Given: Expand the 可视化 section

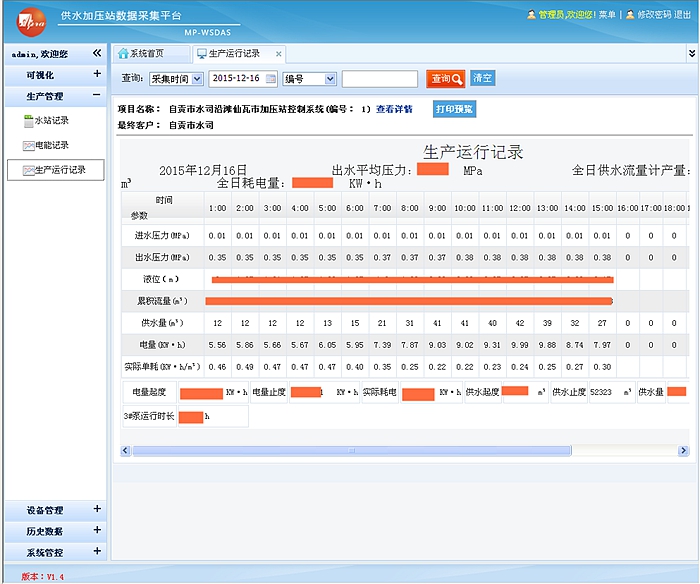Looking at the screenshot, I should 97,74.
